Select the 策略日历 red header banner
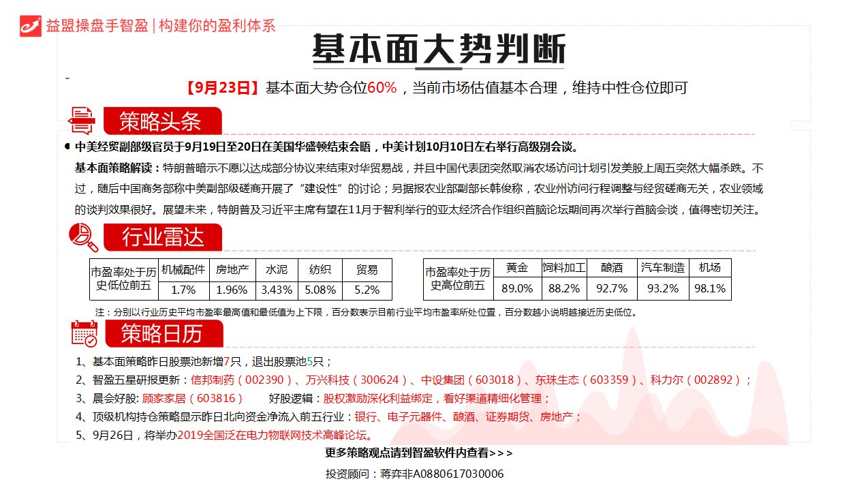The height and width of the screenshot is (490, 868). (x=162, y=333)
